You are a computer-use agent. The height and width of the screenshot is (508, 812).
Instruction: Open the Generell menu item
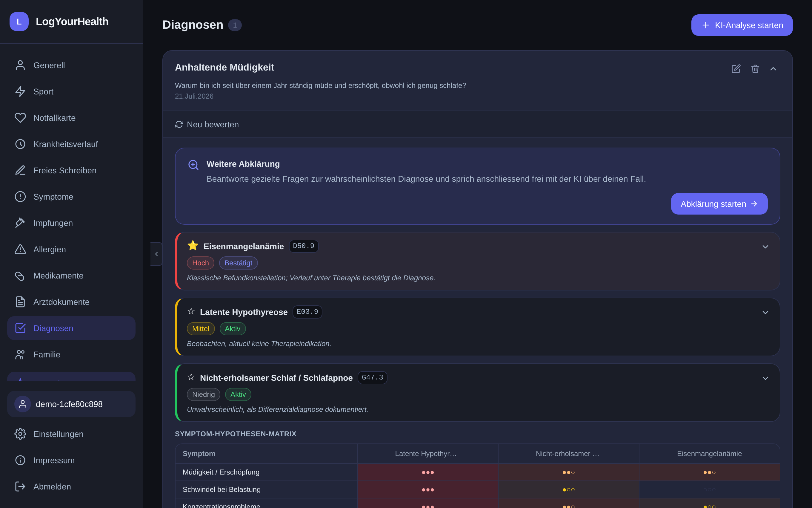(x=71, y=65)
